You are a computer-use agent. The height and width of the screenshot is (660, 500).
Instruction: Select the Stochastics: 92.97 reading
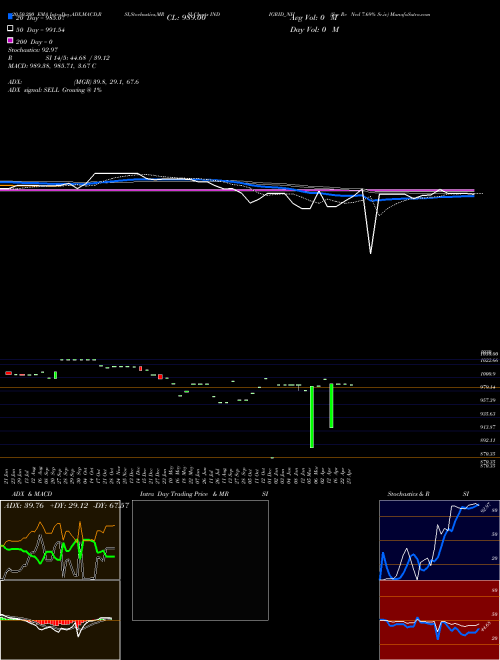(32, 50)
